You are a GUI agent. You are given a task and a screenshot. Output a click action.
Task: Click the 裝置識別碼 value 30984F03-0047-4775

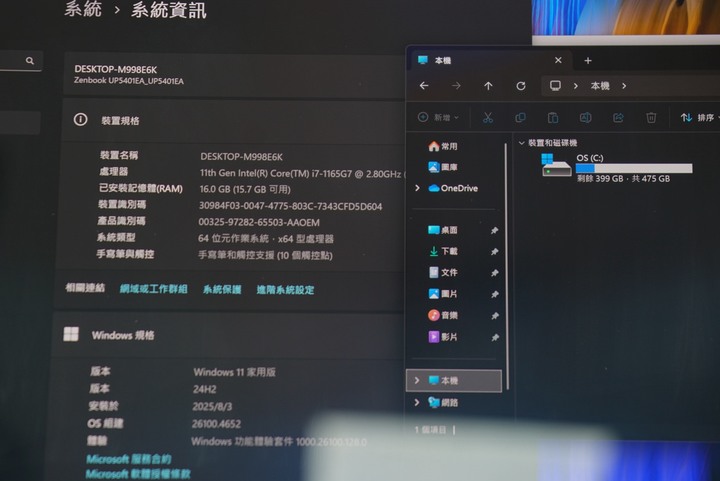pyautogui.click(x=290, y=206)
